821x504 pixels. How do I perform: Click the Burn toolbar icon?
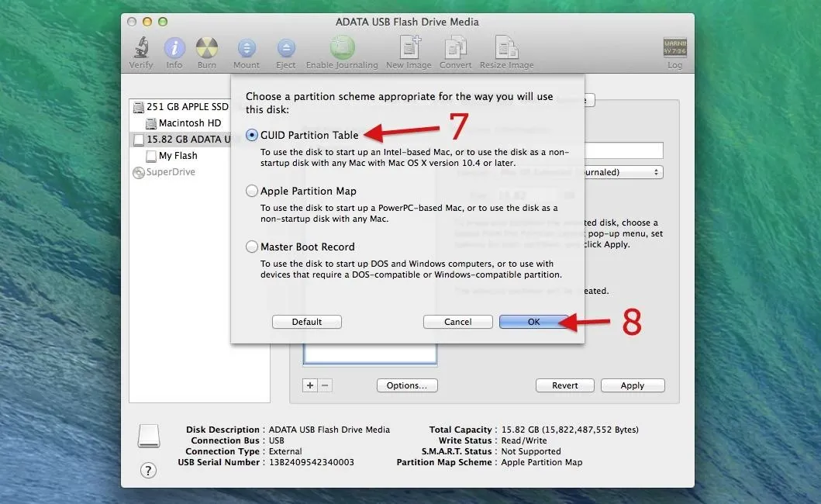click(x=207, y=47)
